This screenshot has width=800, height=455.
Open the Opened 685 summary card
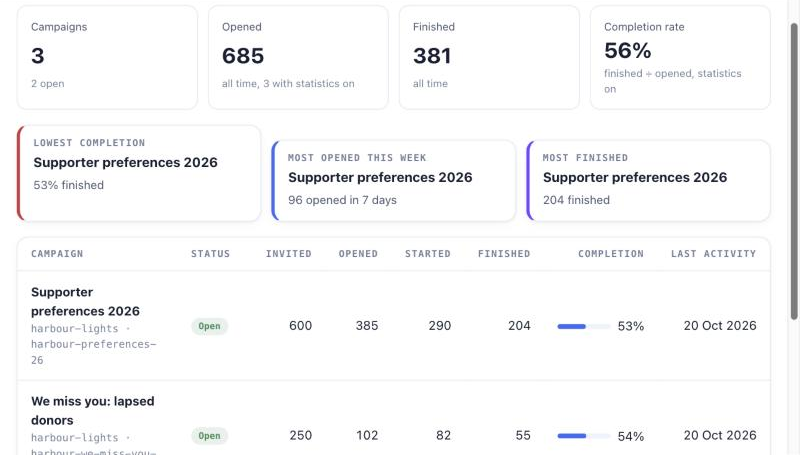(x=298, y=57)
